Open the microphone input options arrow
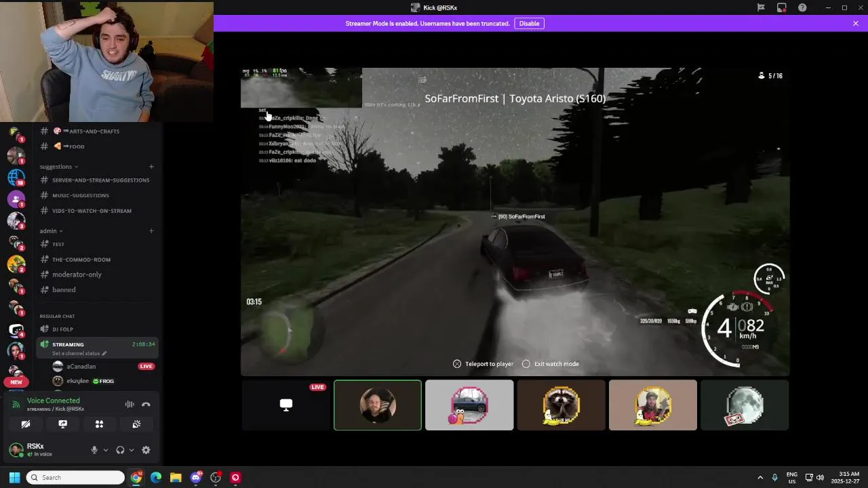 (105, 450)
